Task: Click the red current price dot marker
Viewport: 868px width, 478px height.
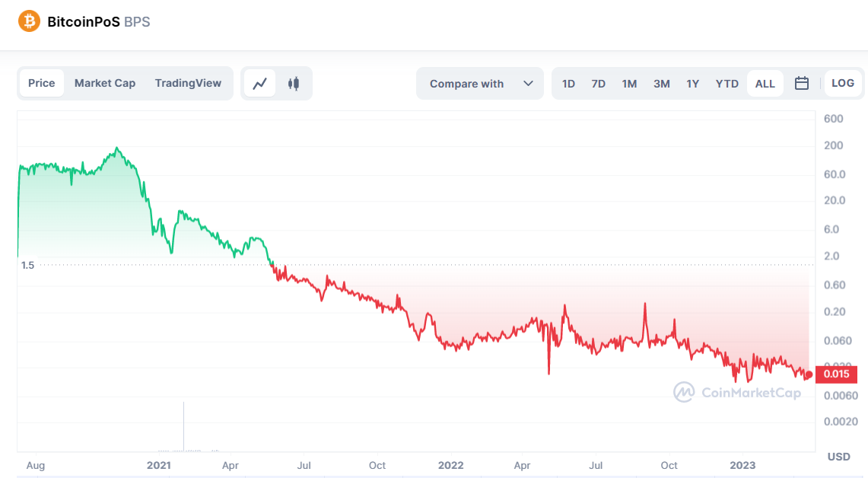Action: coord(809,375)
